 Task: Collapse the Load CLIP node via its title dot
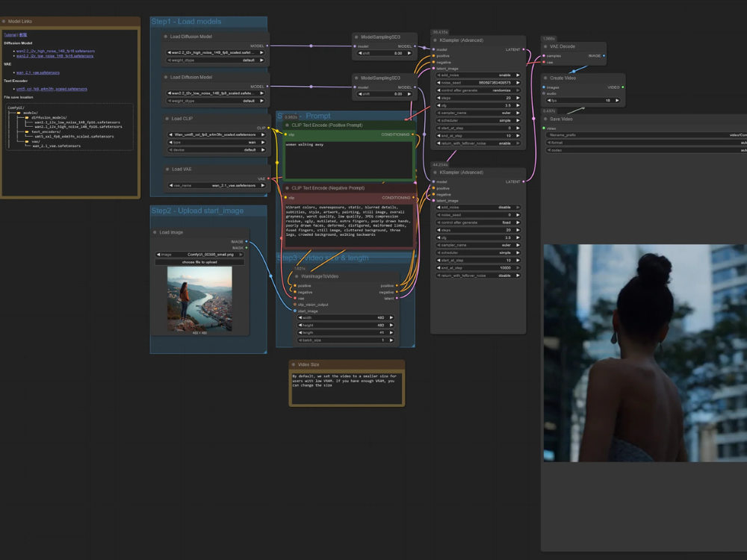tap(167, 119)
